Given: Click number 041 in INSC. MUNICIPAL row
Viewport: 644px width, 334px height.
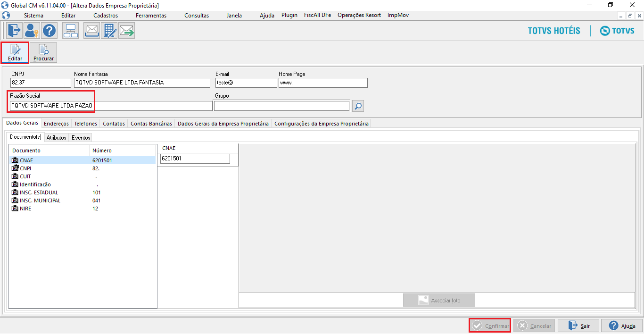Looking at the screenshot, I should tap(97, 200).
